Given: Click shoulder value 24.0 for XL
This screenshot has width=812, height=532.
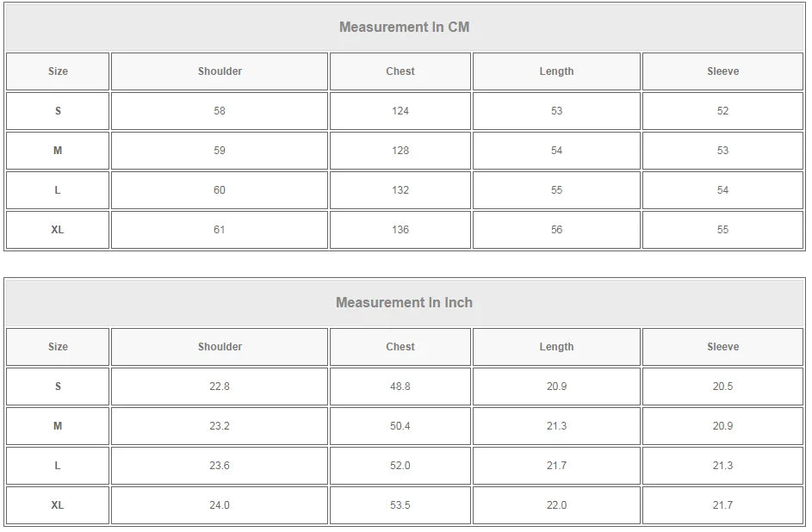Looking at the screenshot, I should (220, 505).
